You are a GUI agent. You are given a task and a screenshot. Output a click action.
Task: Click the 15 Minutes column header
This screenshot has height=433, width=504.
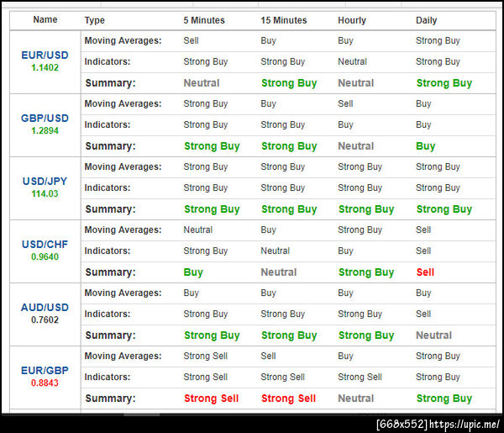pyautogui.click(x=284, y=20)
